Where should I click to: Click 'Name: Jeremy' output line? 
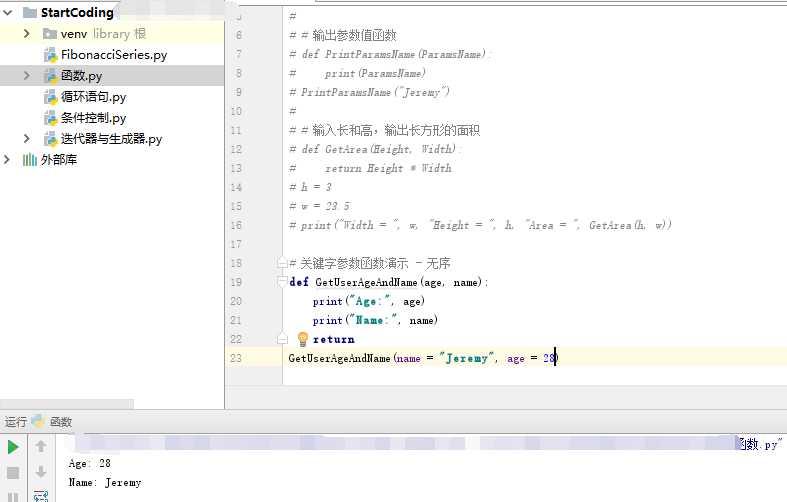(x=105, y=482)
